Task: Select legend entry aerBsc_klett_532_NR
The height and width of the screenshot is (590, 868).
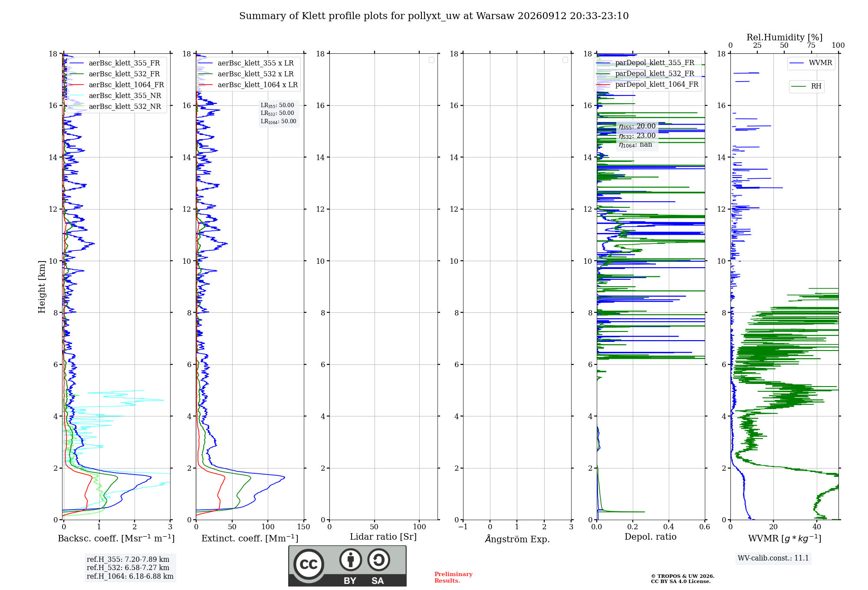Action: coord(125,107)
